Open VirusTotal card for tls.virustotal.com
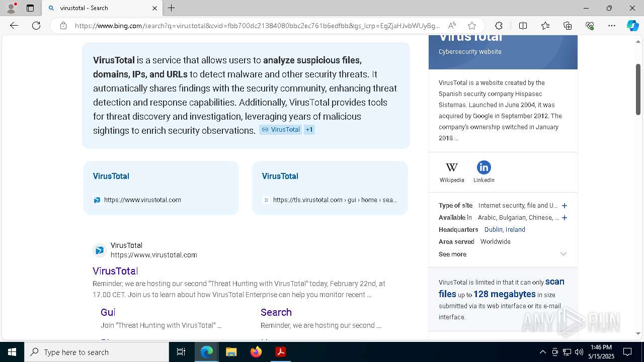The image size is (644, 362). (330, 188)
